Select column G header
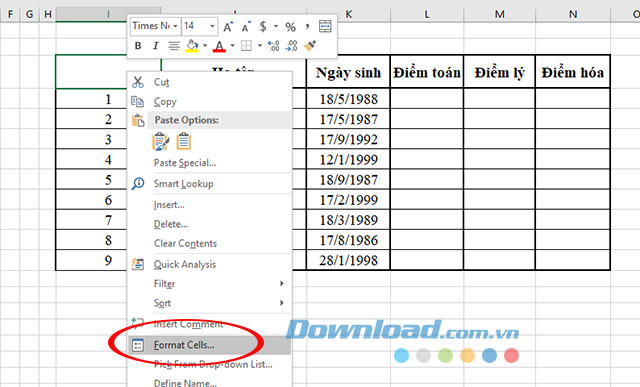 point(29,14)
